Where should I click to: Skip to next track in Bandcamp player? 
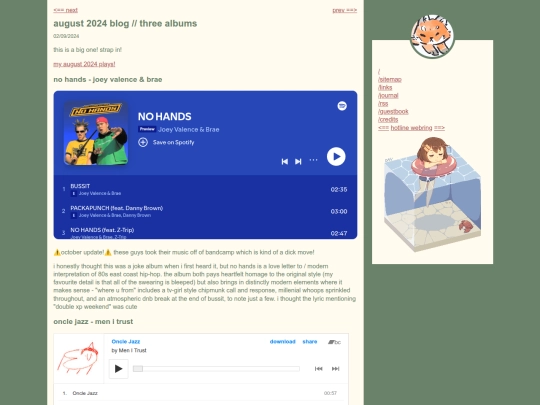(335, 368)
